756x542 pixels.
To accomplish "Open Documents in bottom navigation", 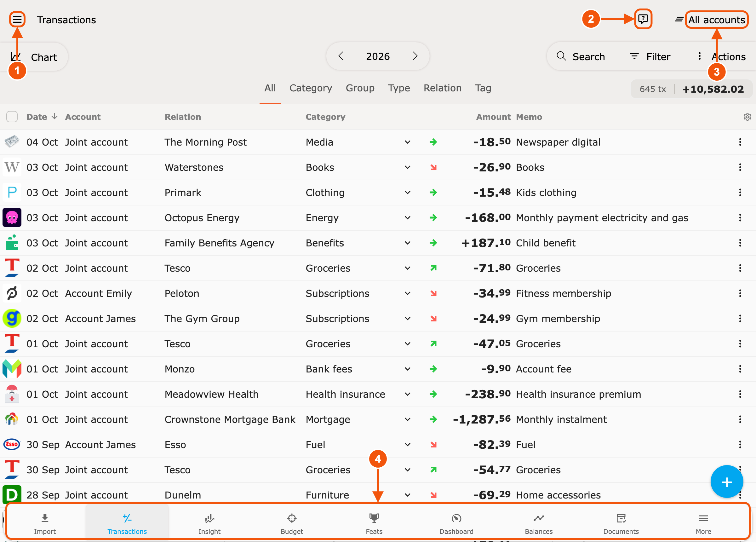I will [x=621, y=523].
